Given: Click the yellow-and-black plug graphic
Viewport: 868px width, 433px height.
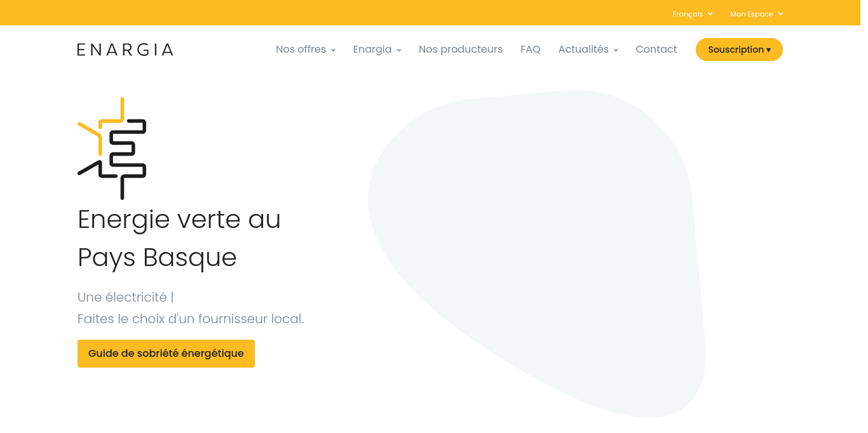Looking at the screenshot, I should (112, 149).
